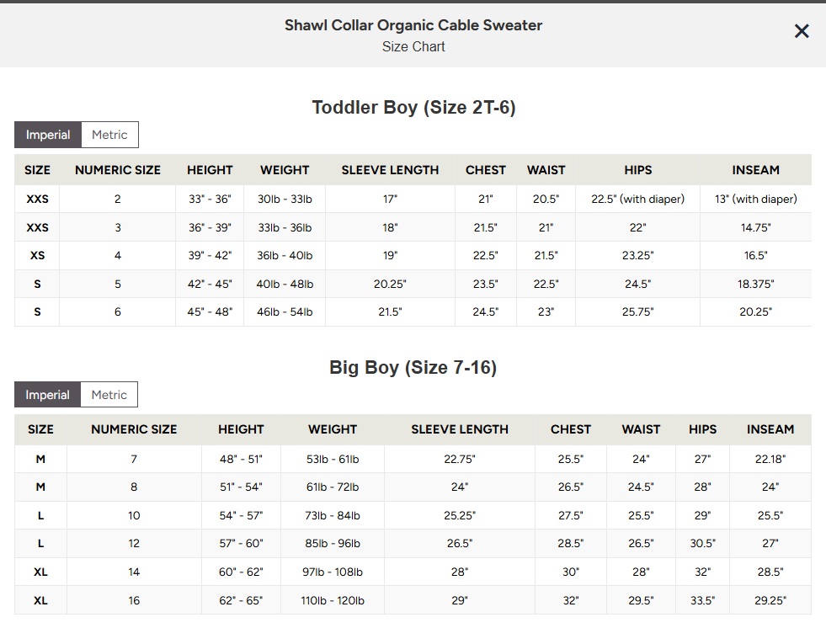The height and width of the screenshot is (644, 826).
Task: Select Imperial units for Big Boy table
Action: 47,395
